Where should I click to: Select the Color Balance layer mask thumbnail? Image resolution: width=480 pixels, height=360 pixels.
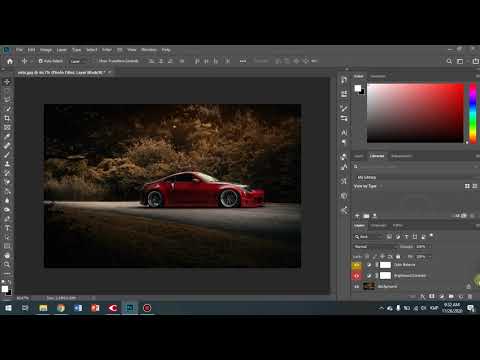(x=385, y=265)
